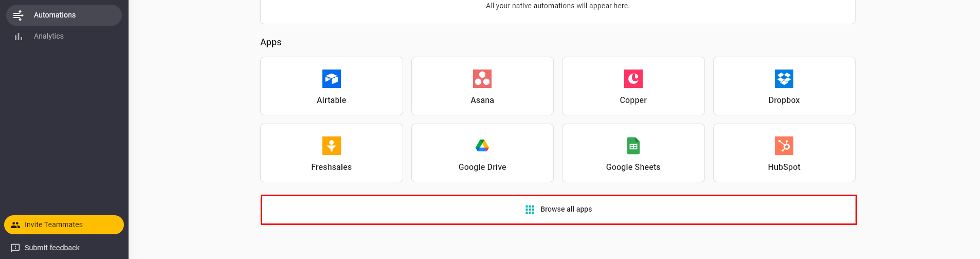Click the Freshsales label text
Viewport: 980px width, 259px height.
332,167
